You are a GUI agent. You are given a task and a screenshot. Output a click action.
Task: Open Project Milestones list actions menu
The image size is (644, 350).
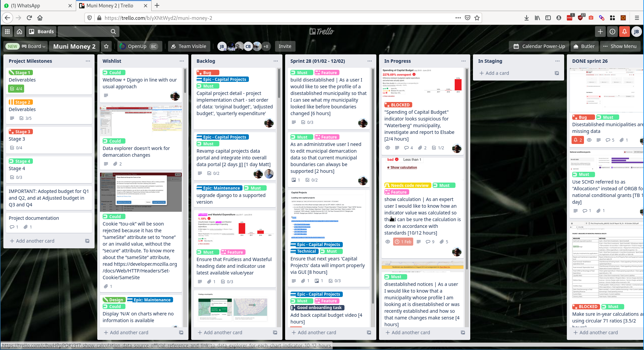click(x=88, y=61)
